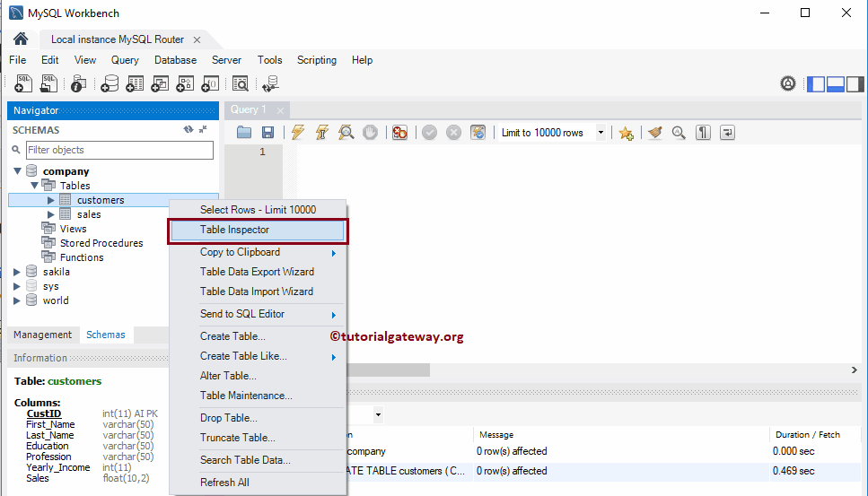
Task: Toggle right sidebar panel visibility
Action: [855, 84]
